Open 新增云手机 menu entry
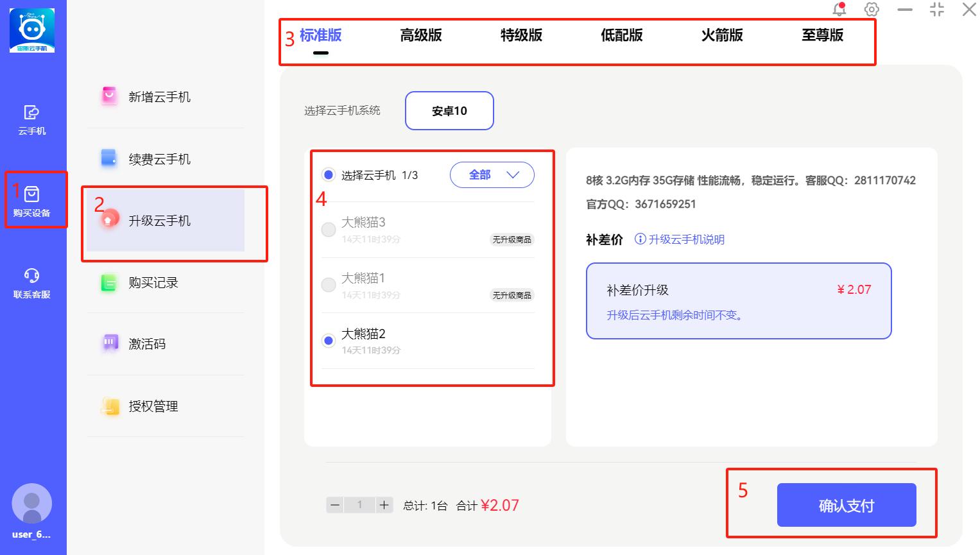Viewport: 980px width, 555px height. 159,97
